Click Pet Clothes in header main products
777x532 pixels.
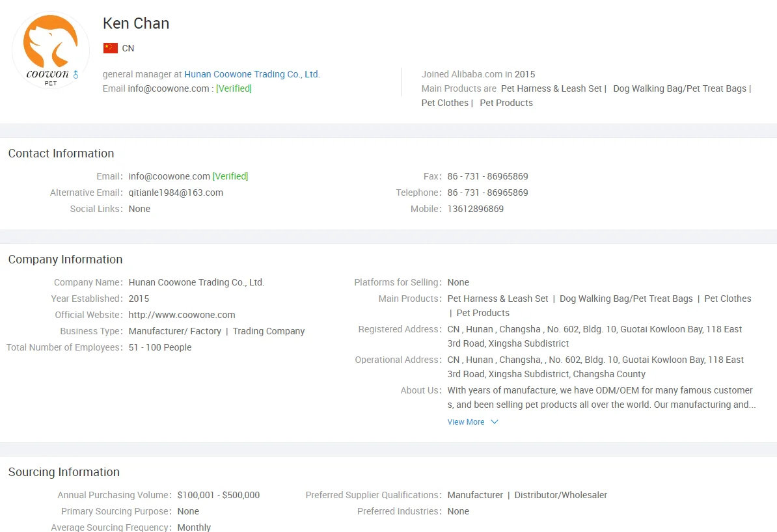coord(445,103)
